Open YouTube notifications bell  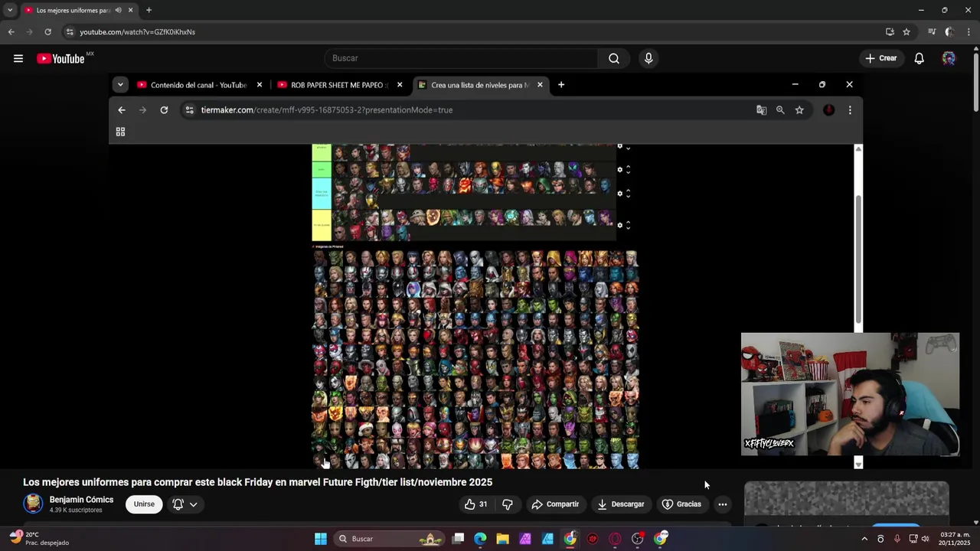click(x=919, y=58)
